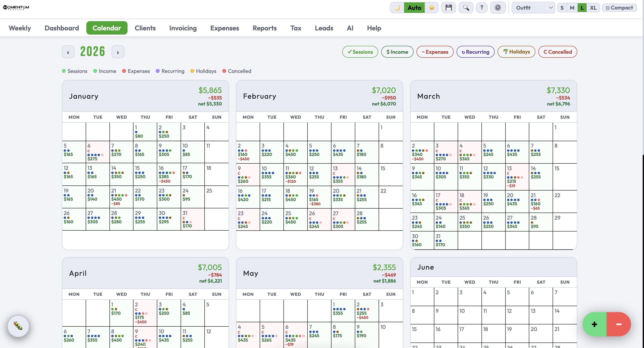644x348 pixels.
Task: Open the Weekly tab
Action: coord(20,28)
